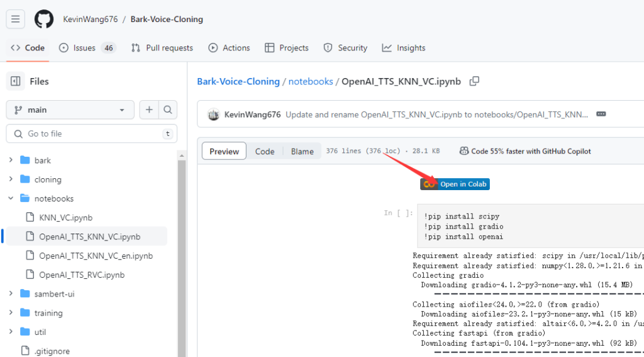644x357 pixels.
Task: Expand the sambert-ui folder
Action: [11, 293]
